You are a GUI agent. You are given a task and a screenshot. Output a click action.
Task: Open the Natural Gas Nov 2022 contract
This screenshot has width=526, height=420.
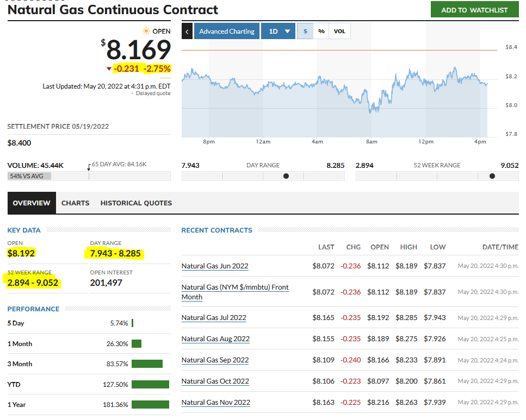tap(216, 403)
